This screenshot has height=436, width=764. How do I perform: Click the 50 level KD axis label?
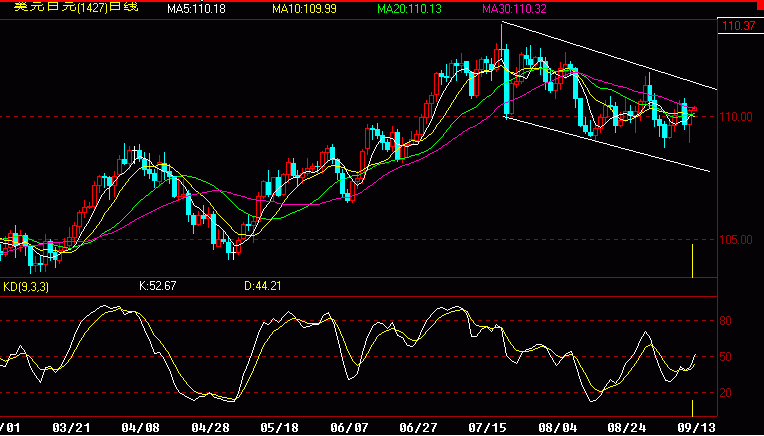pyautogui.click(x=726, y=357)
